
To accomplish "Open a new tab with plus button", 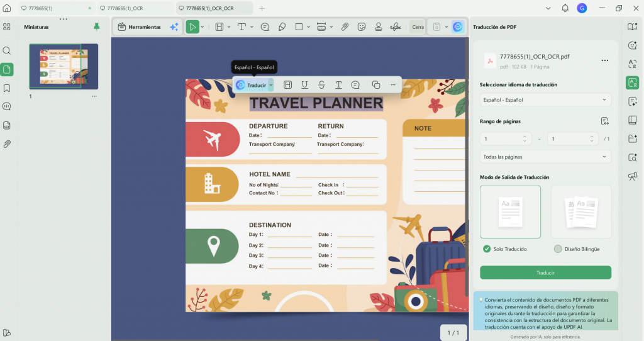I will pyautogui.click(x=262, y=8).
